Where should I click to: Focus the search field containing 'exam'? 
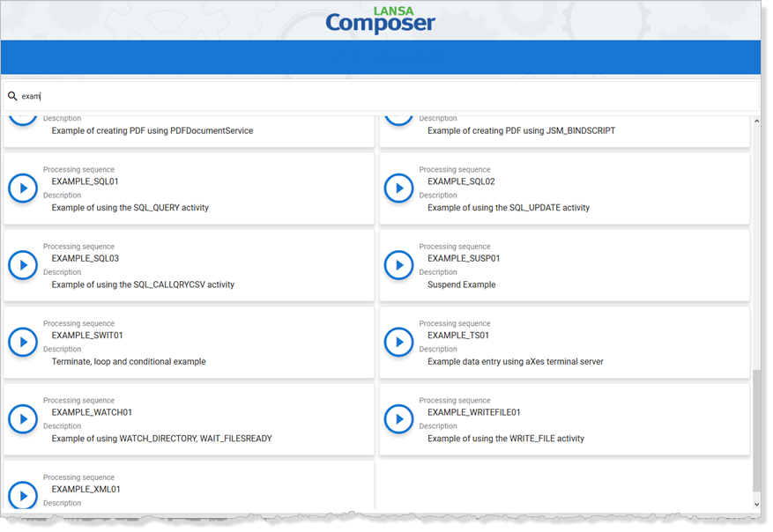(x=381, y=96)
